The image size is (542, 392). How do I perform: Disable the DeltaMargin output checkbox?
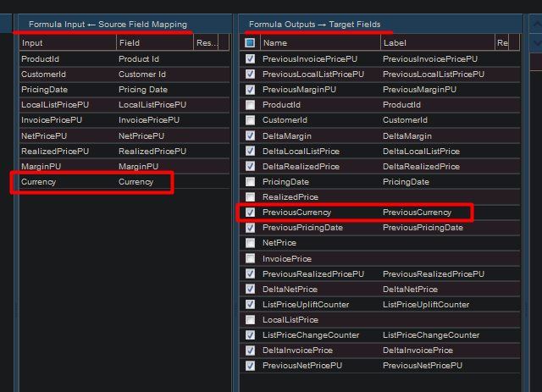coord(250,135)
